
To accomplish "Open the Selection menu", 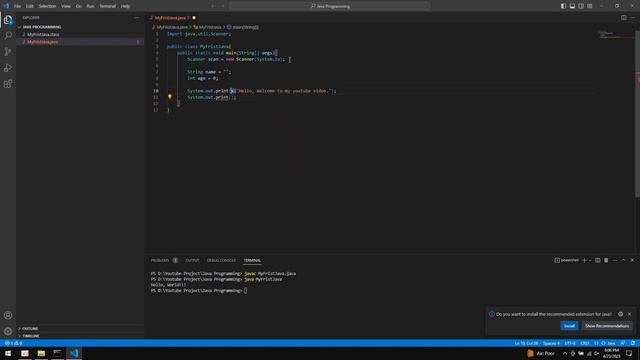I will point(47,6).
